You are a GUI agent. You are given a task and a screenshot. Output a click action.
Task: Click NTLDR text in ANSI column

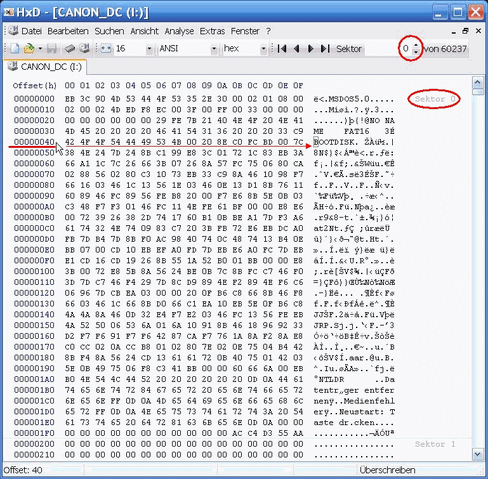332,380
